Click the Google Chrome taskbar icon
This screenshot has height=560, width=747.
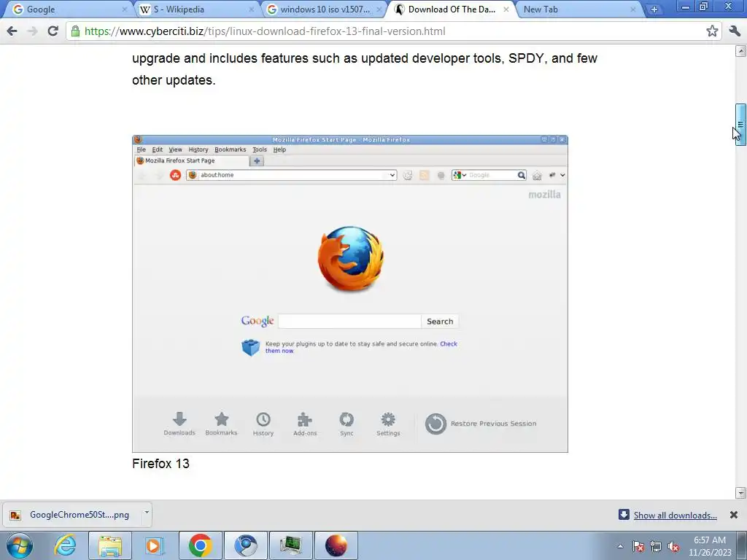[200, 545]
